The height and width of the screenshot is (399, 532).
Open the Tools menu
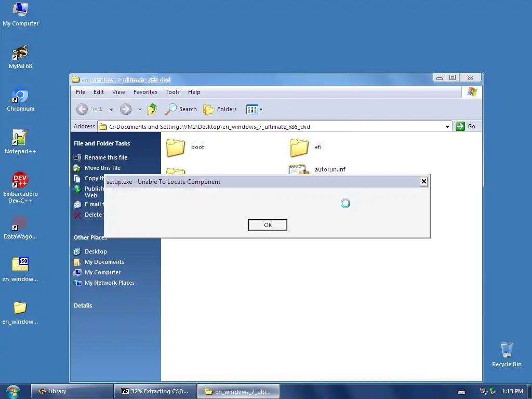coord(172,92)
